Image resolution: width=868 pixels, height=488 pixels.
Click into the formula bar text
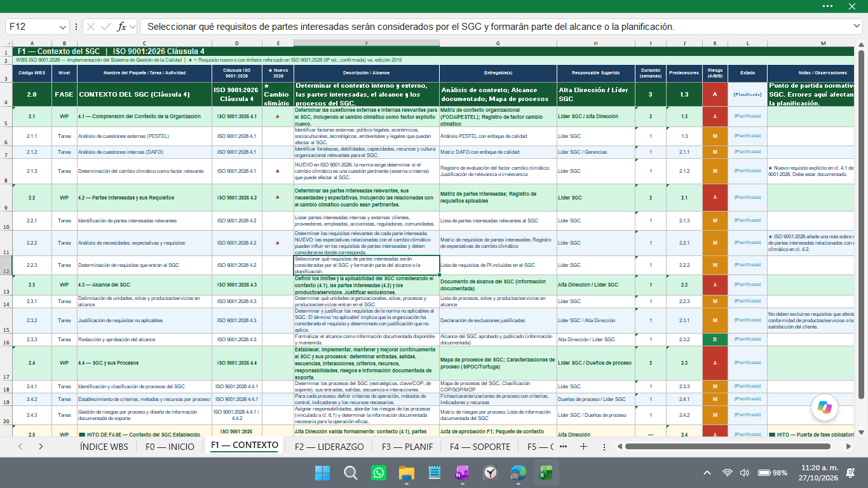pyautogui.click(x=494, y=27)
